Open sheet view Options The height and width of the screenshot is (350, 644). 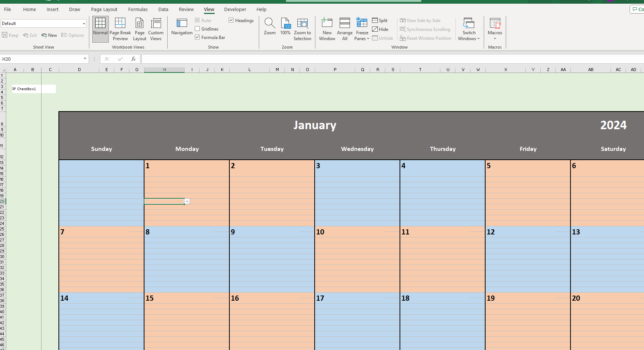point(73,35)
